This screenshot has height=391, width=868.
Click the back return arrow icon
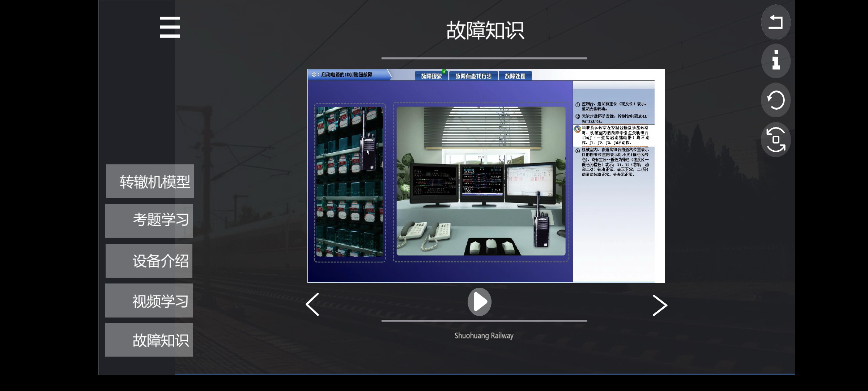[775, 22]
